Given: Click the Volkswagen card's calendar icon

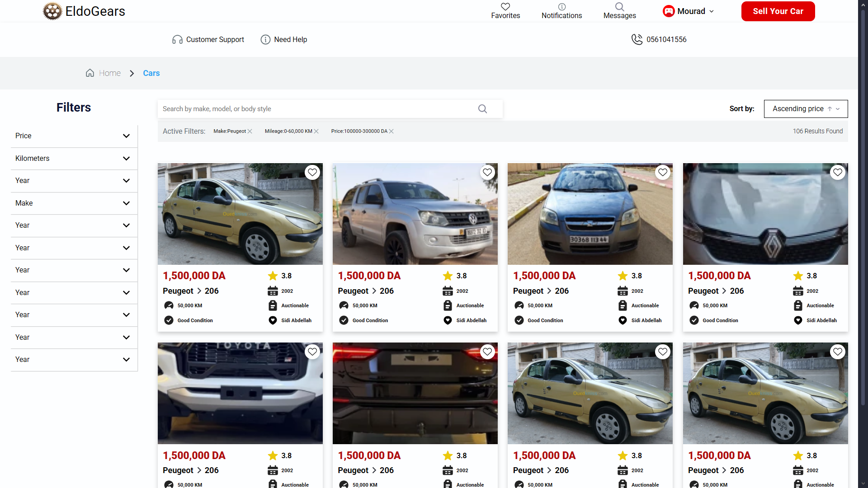Looking at the screenshot, I should click(x=448, y=291).
